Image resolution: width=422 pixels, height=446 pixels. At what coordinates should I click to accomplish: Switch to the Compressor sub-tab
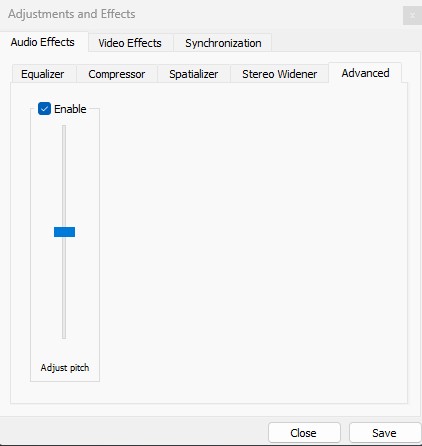click(x=117, y=74)
